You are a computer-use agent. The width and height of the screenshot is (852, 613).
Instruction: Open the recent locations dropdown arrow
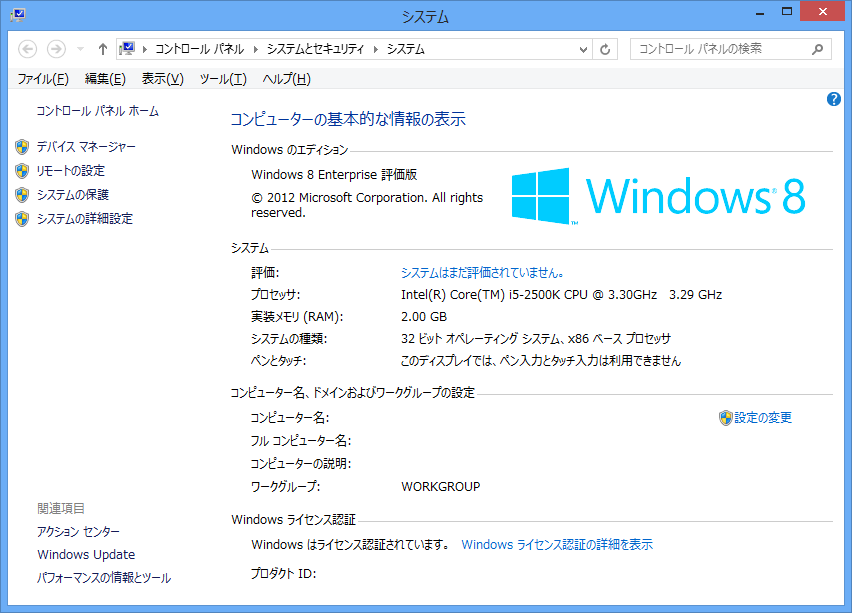click(x=80, y=49)
